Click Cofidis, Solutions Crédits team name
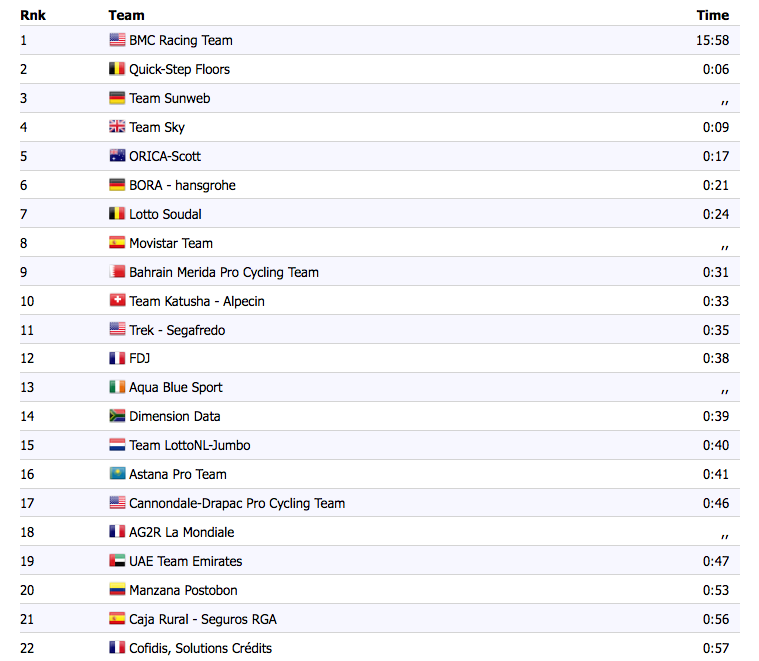 200,649
